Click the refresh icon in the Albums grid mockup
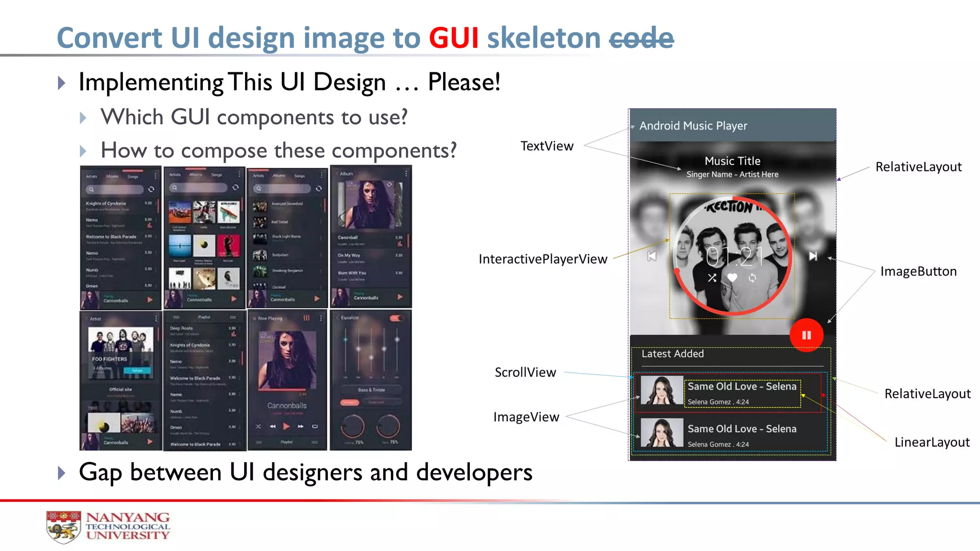This screenshot has height=551, width=980. click(x=235, y=187)
